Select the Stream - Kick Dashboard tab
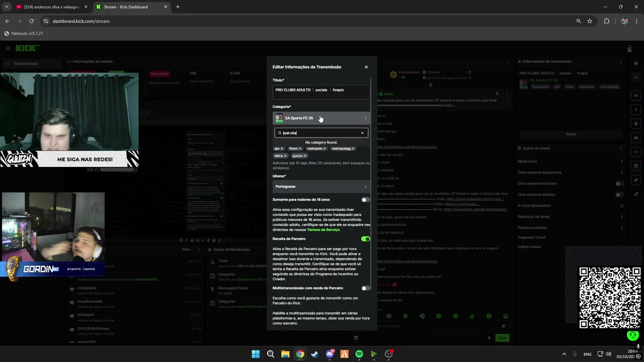The image size is (644, 362). 126,7
